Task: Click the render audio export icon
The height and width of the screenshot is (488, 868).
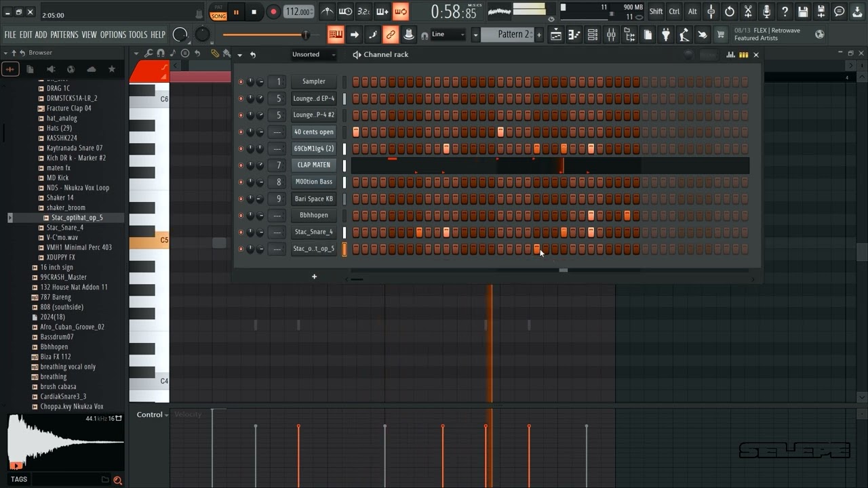Action: (821, 12)
